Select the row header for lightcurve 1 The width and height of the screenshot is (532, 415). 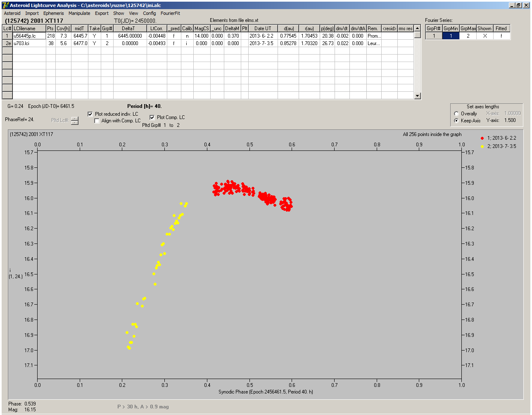(7, 36)
